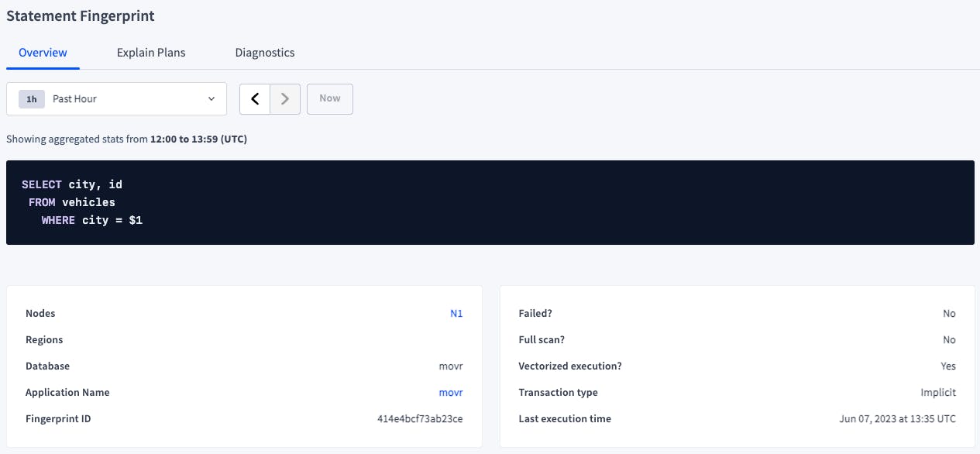980x454 pixels.
Task: Switch to the Overview tab
Action: coord(43,53)
